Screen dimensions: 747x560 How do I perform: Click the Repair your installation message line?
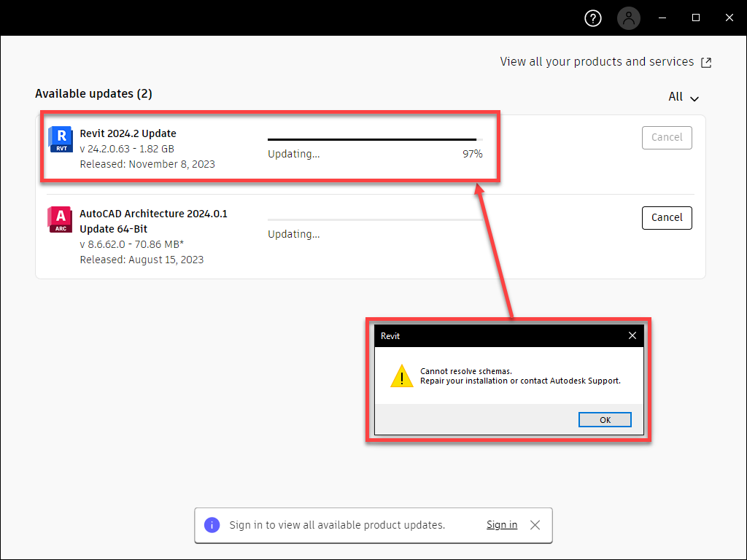point(520,381)
